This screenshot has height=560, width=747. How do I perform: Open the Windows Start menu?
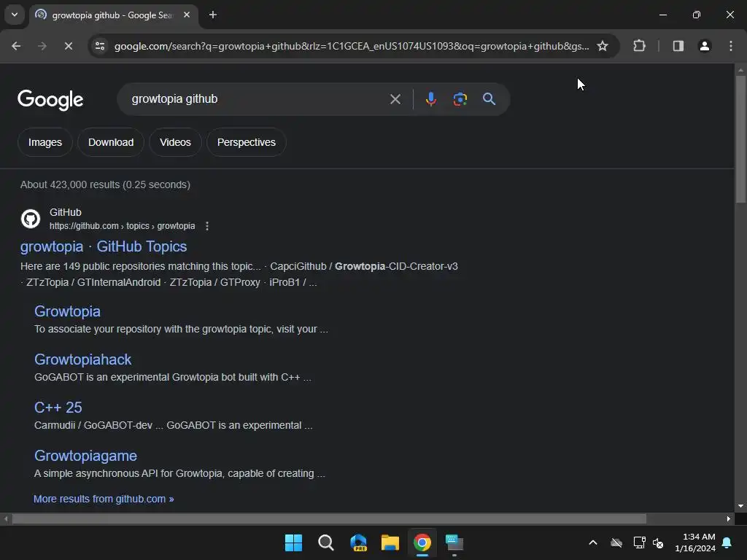click(x=293, y=542)
